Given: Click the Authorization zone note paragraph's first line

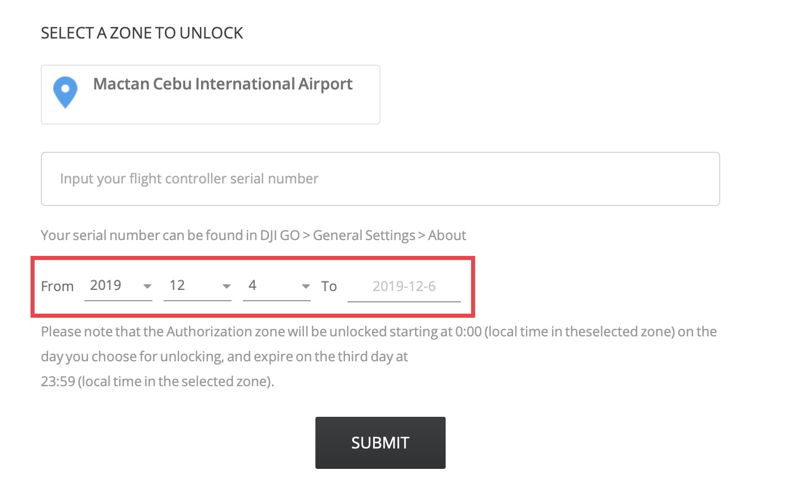Looking at the screenshot, I should pyautogui.click(x=379, y=332).
